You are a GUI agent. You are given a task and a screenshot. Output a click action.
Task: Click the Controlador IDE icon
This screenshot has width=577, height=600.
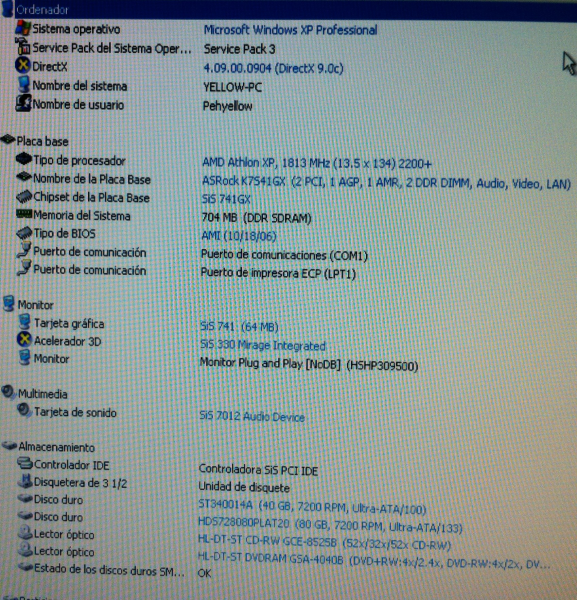click(x=25, y=464)
